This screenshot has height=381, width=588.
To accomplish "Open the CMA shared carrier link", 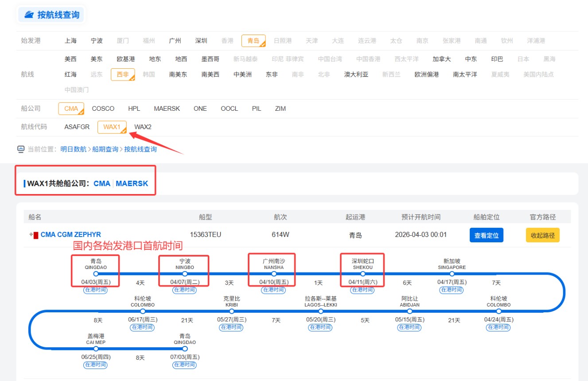I will click(x=101, y=183).
